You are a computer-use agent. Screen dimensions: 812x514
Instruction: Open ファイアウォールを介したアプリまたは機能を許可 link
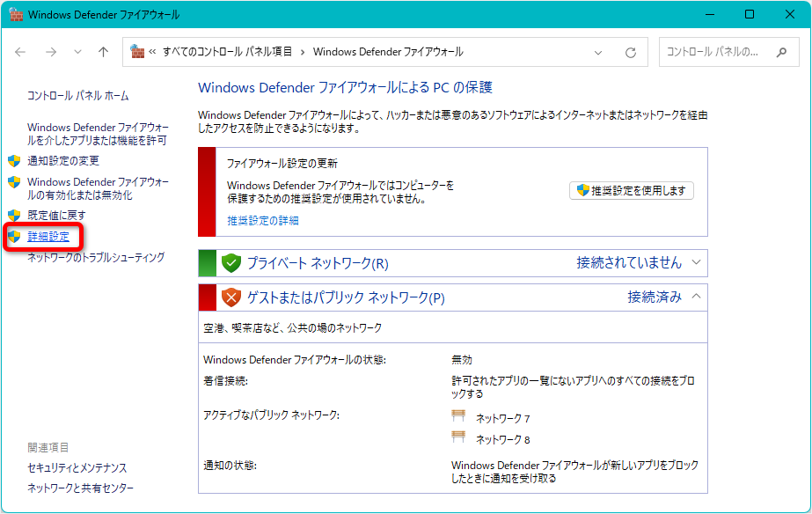(98, 134)
